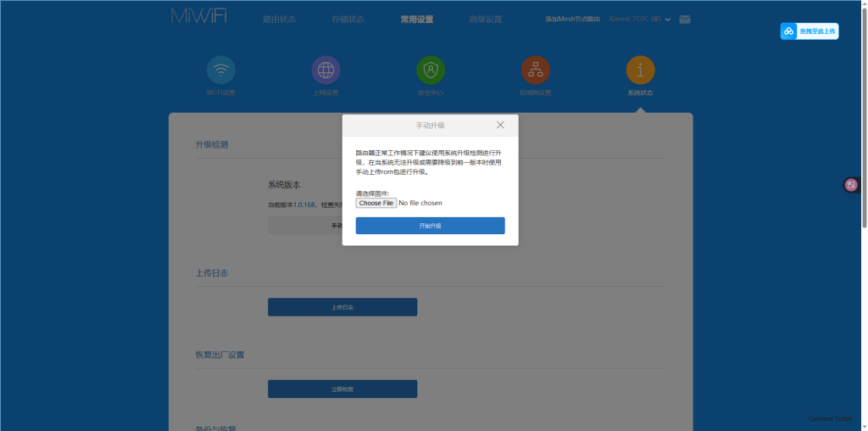This screenshot has width=868, height=431.
Task: Switch to the 常用设置 tab
Action: pos(417,20)
